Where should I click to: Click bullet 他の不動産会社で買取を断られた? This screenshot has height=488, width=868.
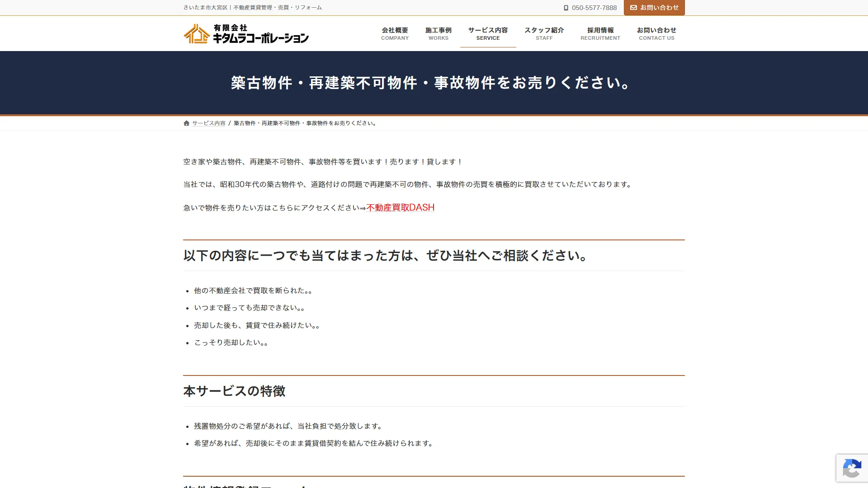[253, 291]
